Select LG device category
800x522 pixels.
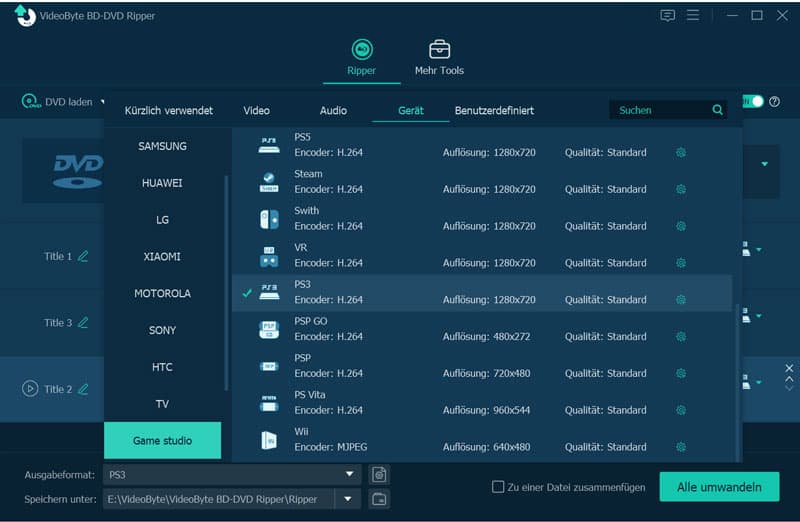(x=162, y=219)
